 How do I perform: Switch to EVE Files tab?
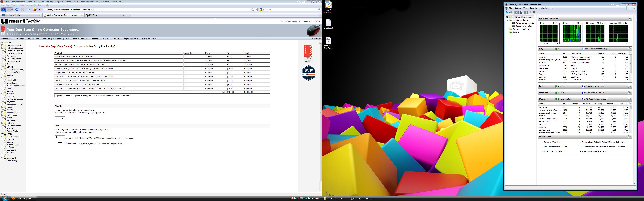tap(93, 15)
